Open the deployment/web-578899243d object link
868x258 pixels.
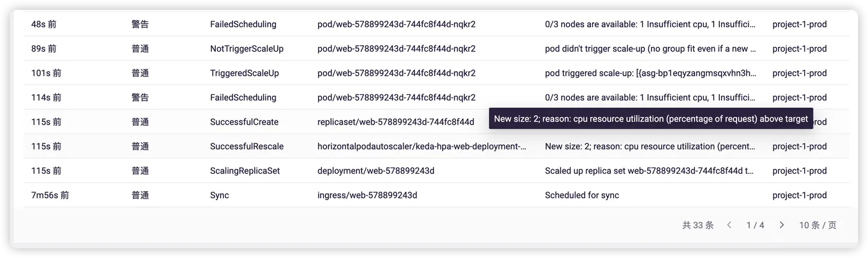(x=376, y=171)
